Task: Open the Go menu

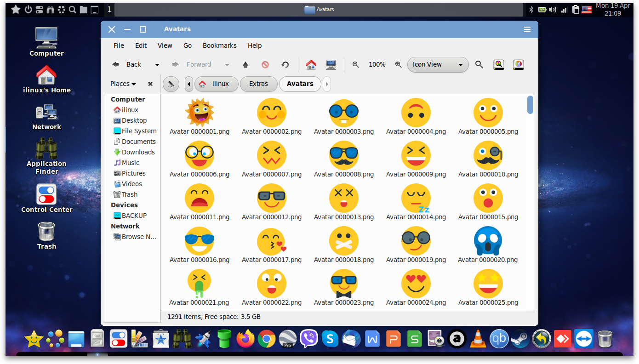Action: [188, 45]
